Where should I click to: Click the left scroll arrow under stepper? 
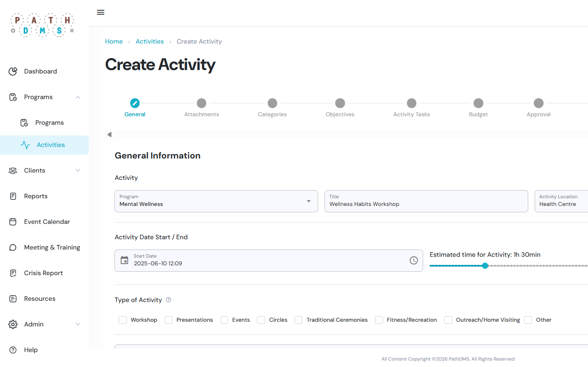point(110,135)
